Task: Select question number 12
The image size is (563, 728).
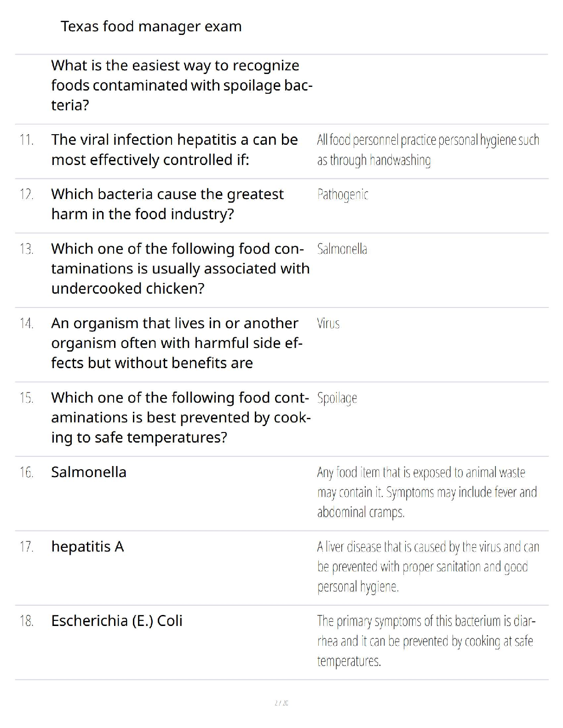Action: [x=27, y=194]
